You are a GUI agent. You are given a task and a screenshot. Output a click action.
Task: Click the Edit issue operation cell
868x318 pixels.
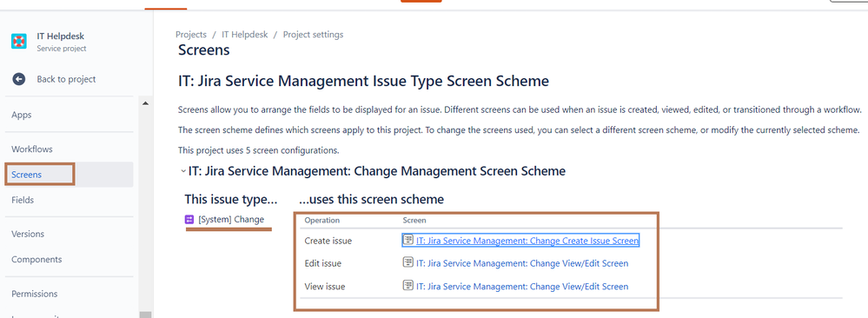323,263
